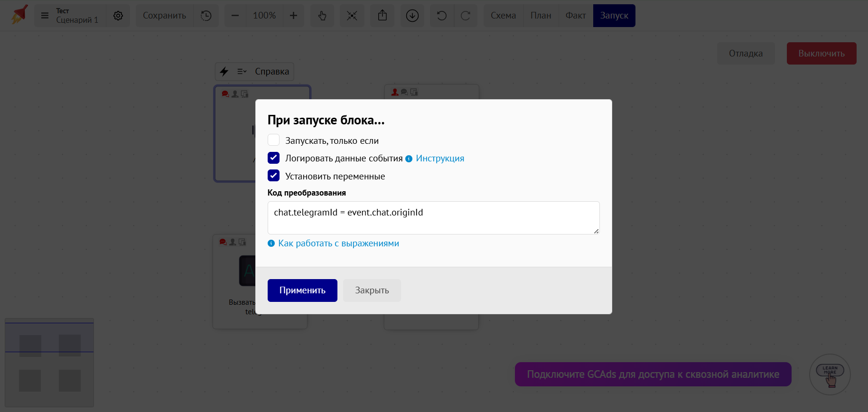Click the Применить button
868x412 pixels.
[x=302, y=290]
